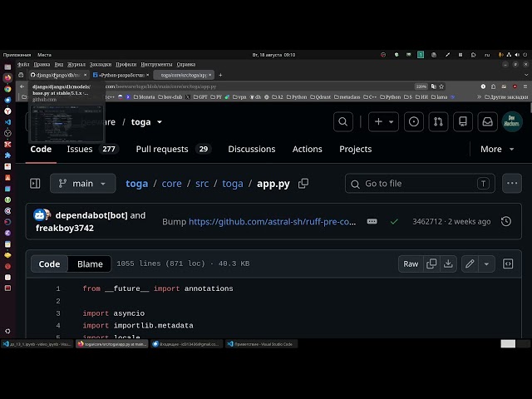Open commit 3462712 link

tap(427, 222)
